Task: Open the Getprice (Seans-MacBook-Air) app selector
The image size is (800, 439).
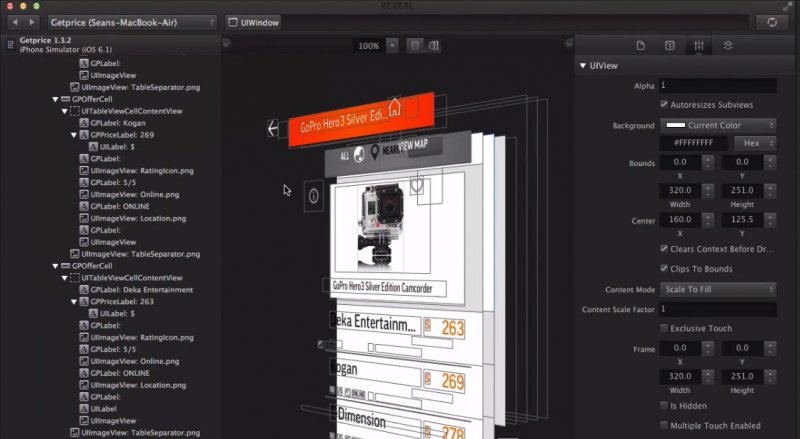Action: [x=132, y=22]
